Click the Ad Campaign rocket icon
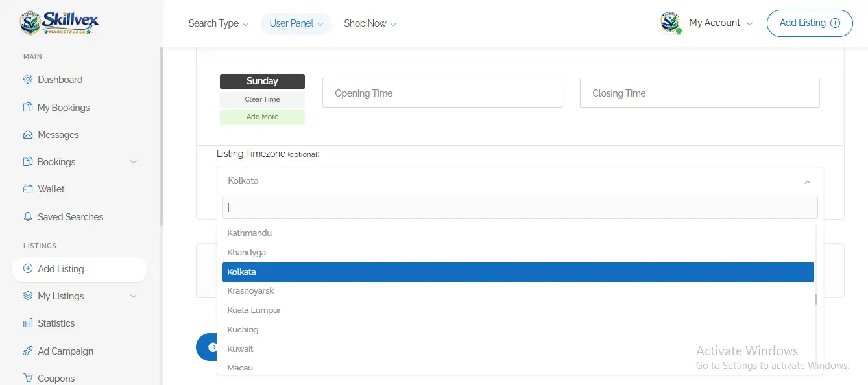Image resolution: width=868 pixels, height=385 pixels. coord(28,351)
